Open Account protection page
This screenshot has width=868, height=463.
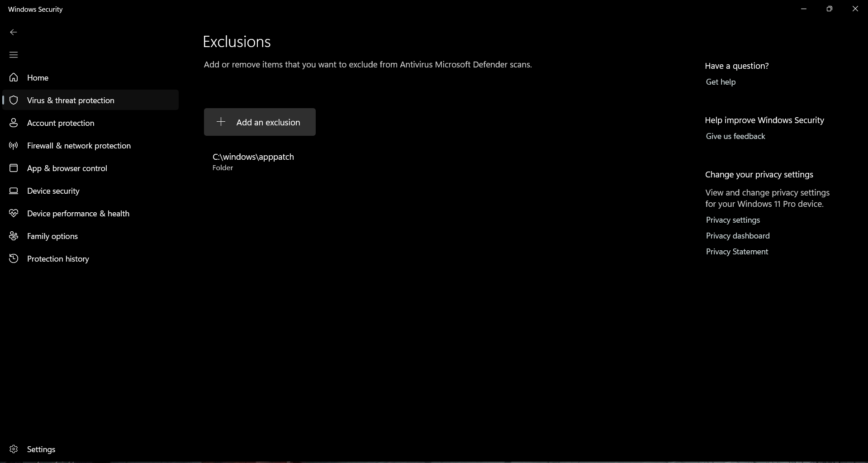[x=90, y=123]
